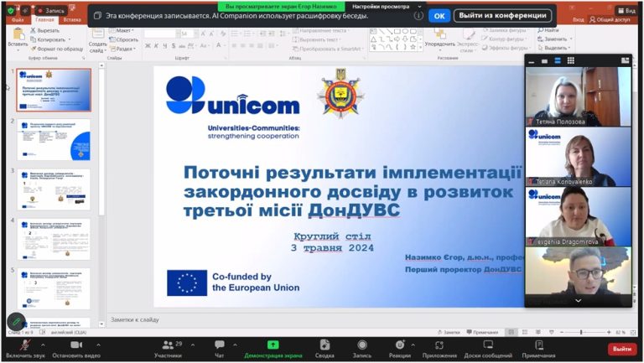Click the green encryption shield icon
Screen dimensions: 644x363
[11, 10]
